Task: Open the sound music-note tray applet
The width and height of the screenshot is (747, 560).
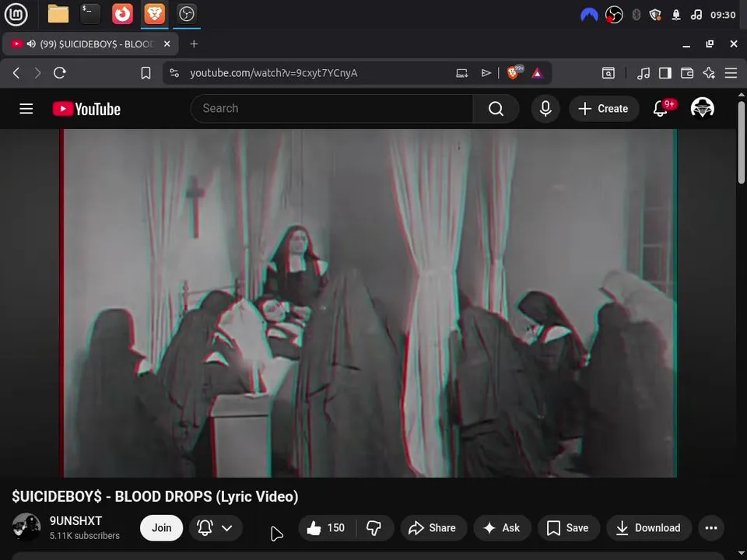Action: 696,15
